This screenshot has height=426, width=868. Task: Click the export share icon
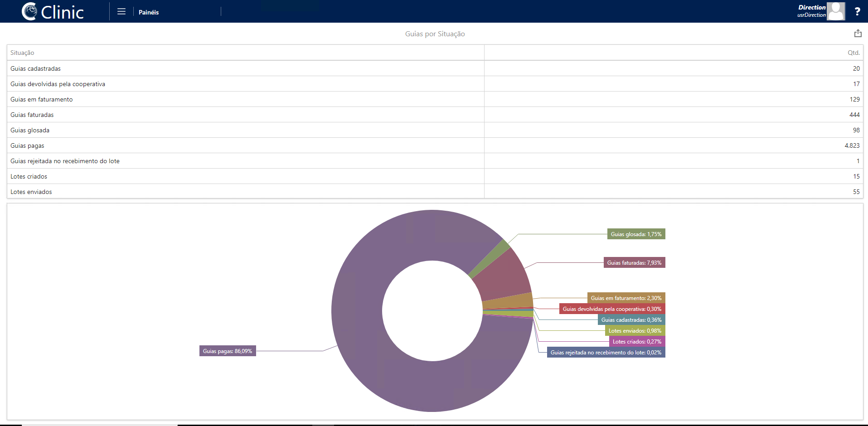pyautogui.click(x=858, y=34)
